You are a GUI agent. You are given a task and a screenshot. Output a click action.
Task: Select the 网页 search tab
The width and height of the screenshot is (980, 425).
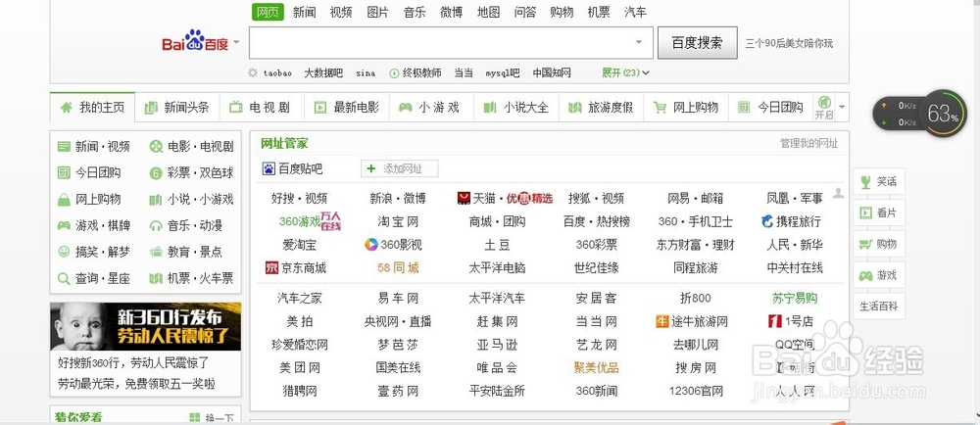pos(268,12)
